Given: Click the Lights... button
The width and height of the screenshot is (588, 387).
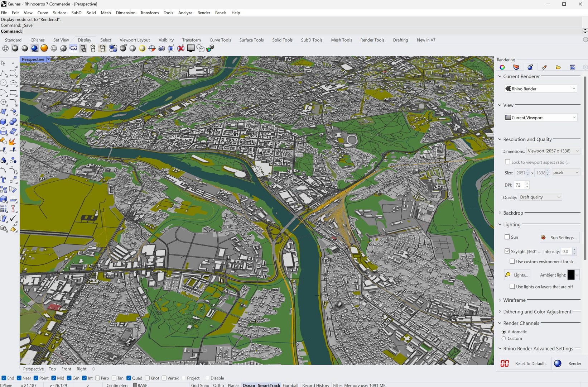Looking at the screenshot, I should point(517,275).
